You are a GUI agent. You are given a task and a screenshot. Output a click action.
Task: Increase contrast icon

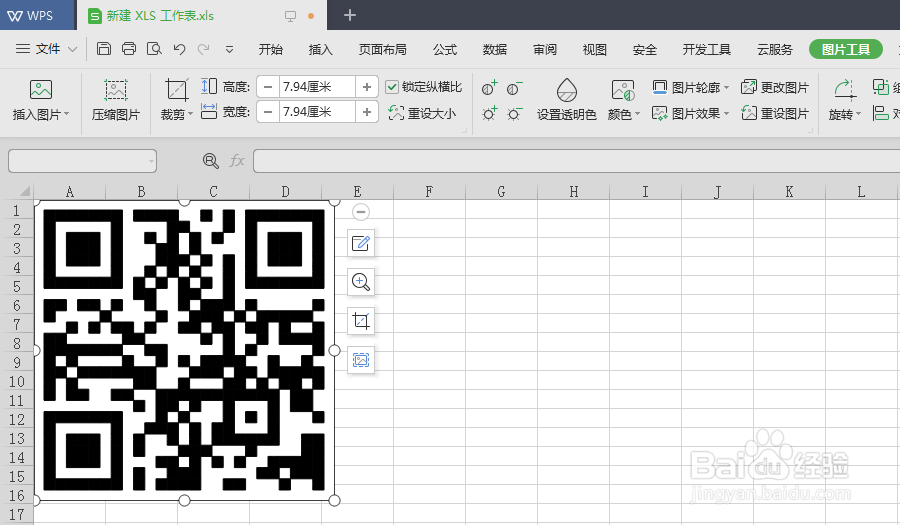[489, 88]
